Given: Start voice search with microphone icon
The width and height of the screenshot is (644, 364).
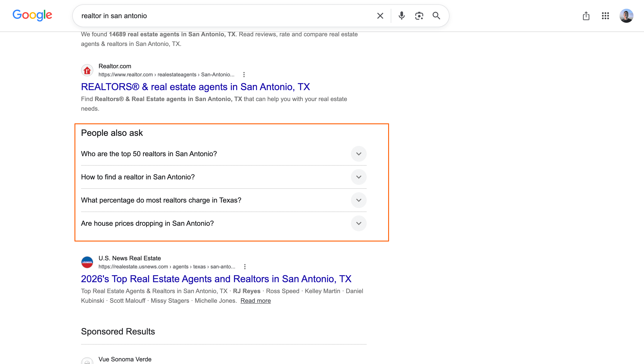Looking at the screenshot, I should point(402,16).
